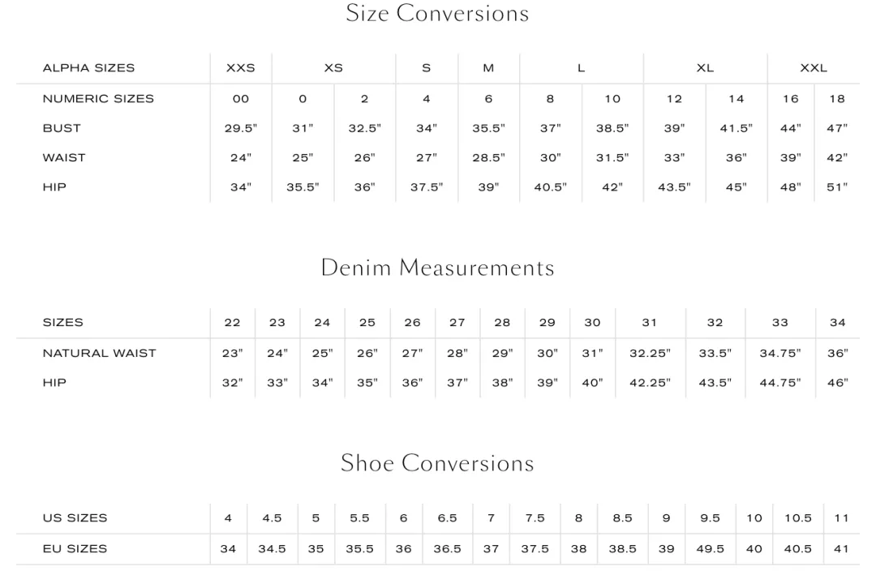
Task: Click the ALPHA SIZES row label
Action: [88, 68]
